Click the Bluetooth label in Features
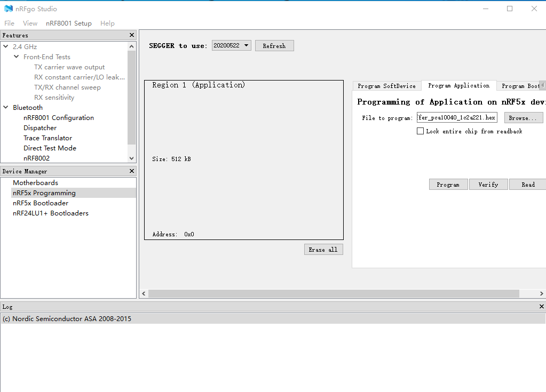 (28, 108)
